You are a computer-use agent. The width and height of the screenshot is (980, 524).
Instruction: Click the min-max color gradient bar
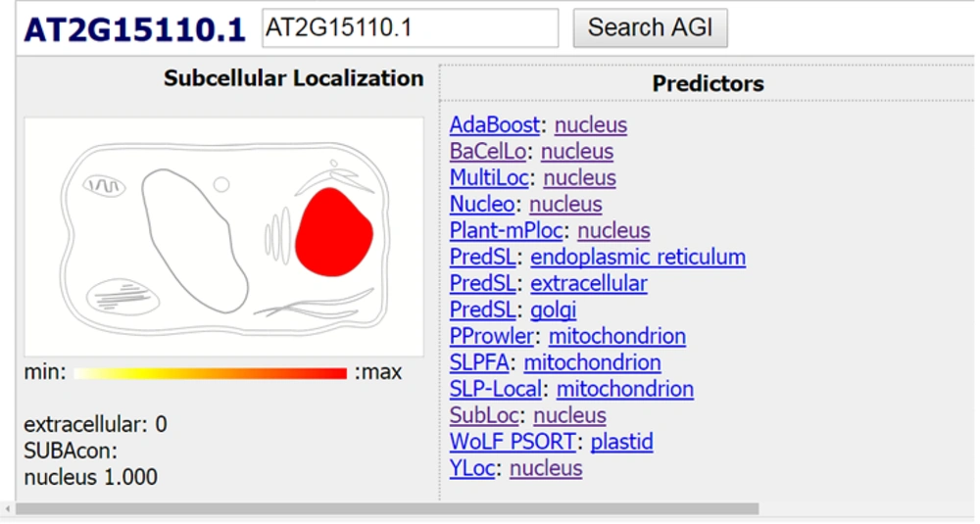coord(210,373)
